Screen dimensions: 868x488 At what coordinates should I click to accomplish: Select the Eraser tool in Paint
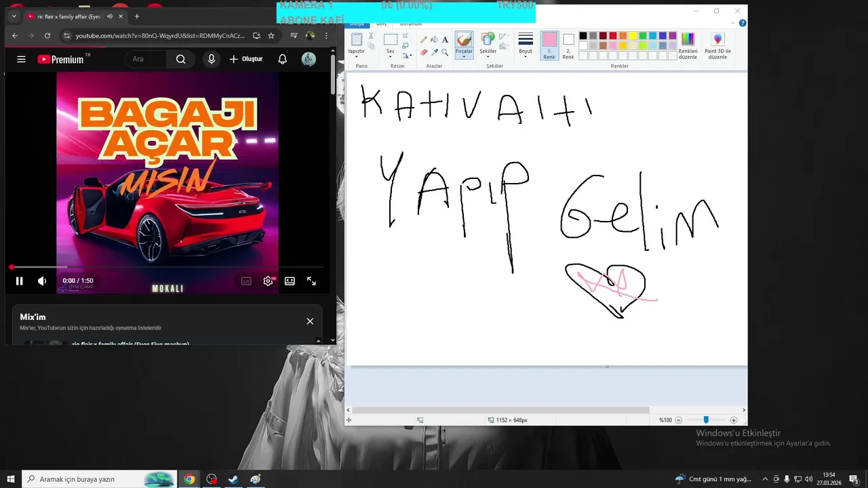[424, 52]
